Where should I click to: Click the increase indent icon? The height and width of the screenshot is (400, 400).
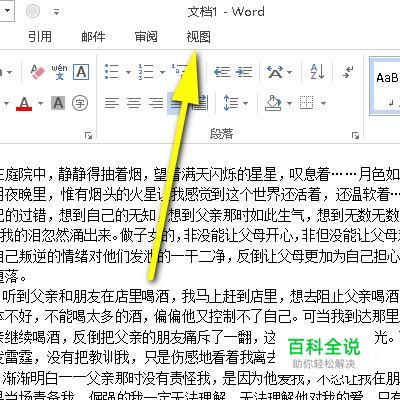point(244,72)
